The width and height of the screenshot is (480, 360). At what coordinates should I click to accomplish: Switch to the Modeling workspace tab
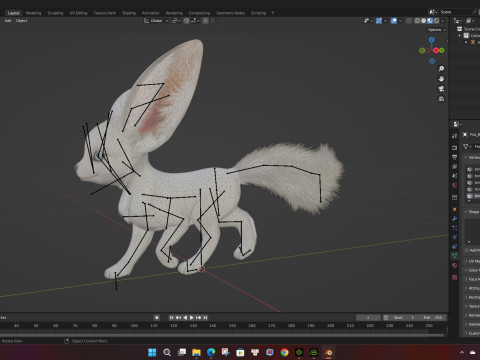(33, 13)
